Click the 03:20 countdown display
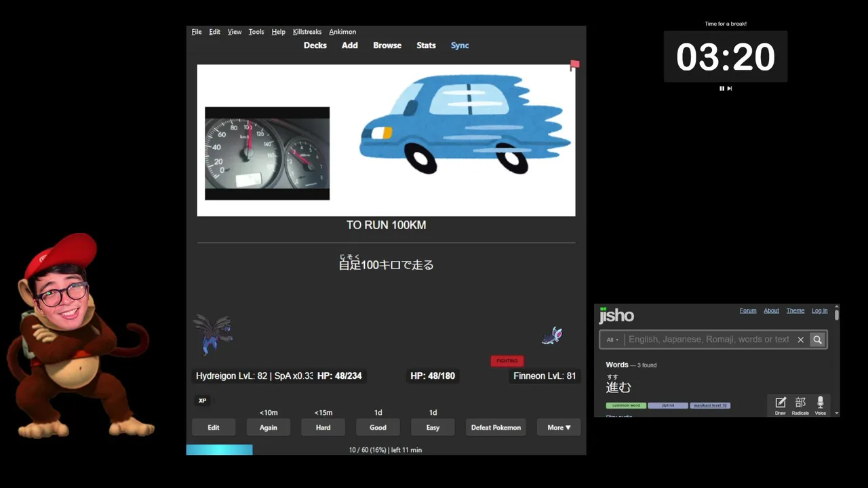The height and width of the screenshot is (488, 868). tap(725, 57)
